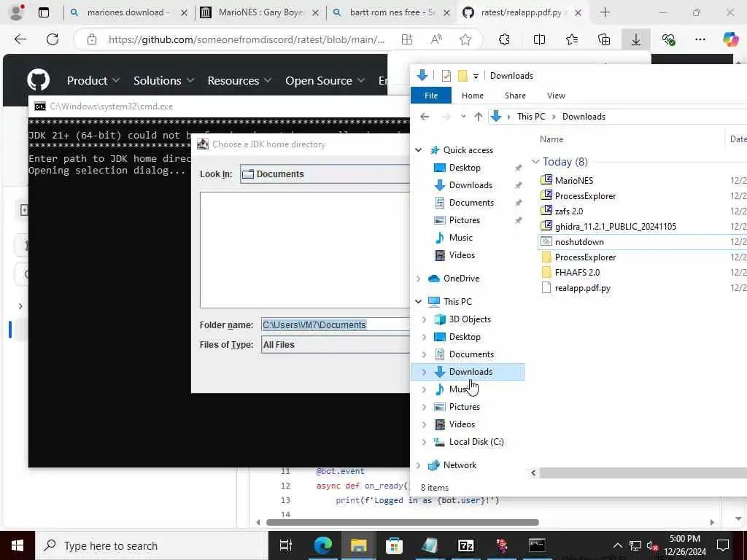
Task: Click the Read aloud icon in address bar
Action: [436, 39]
